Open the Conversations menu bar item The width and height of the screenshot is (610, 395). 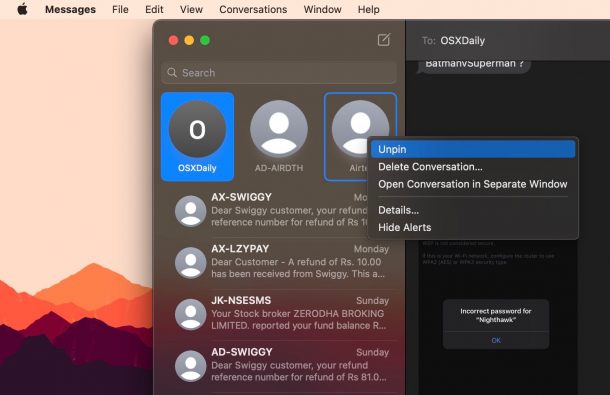tap(253, 9)
